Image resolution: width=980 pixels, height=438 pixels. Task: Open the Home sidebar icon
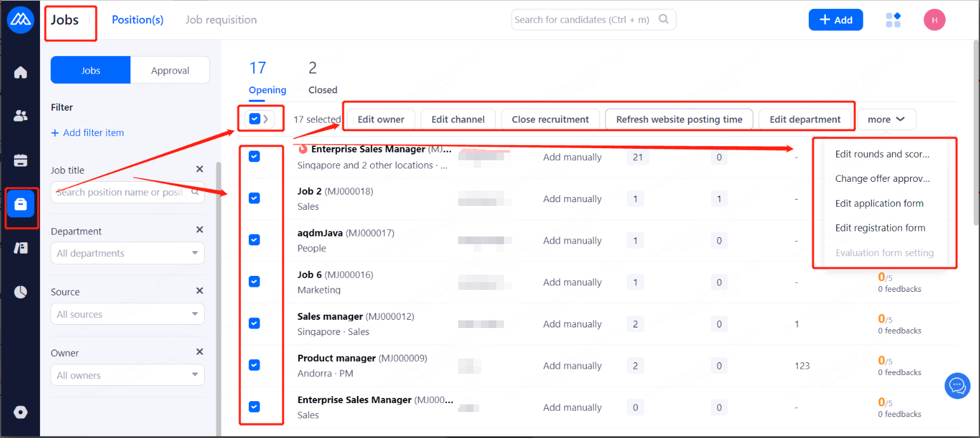[x=20, y=72]
